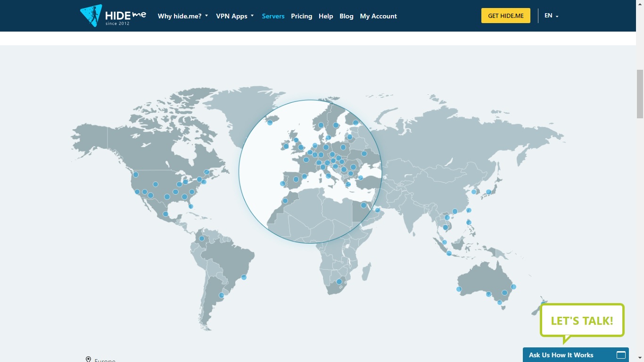Screen dimensions: 644x362
Task: Select the Japan server location pin
Action: (x=488, y=192)
